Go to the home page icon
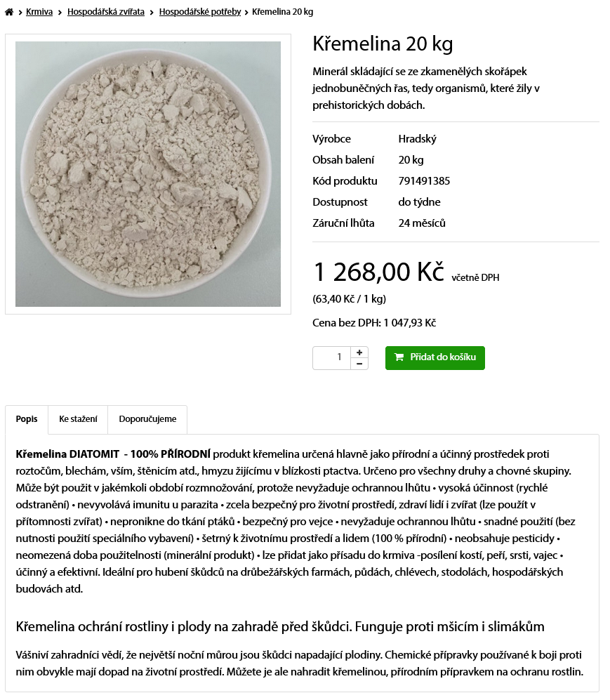This screenshot has width=610, height=700. (x=9, y=12)
